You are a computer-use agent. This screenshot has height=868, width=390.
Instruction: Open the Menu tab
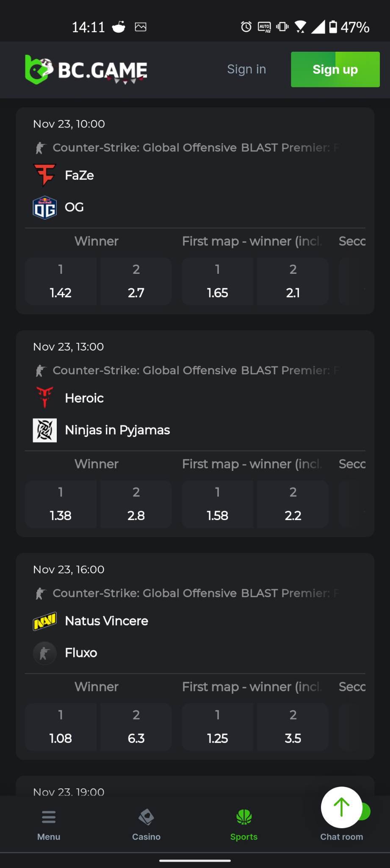(49, 825)
